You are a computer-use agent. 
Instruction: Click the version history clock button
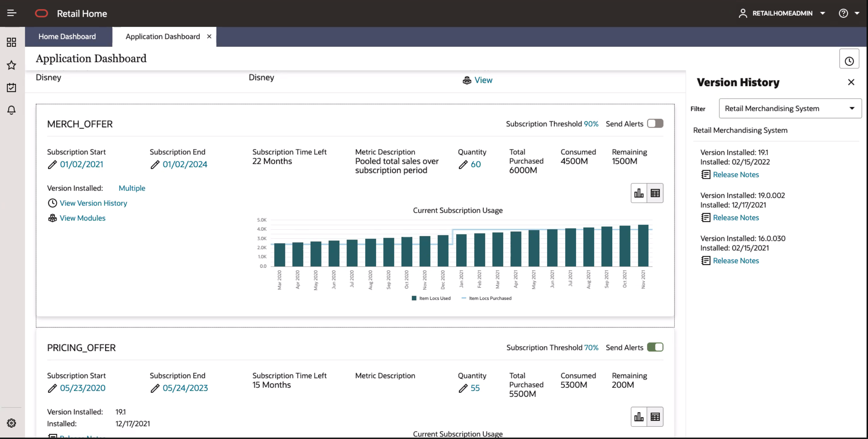849,59
